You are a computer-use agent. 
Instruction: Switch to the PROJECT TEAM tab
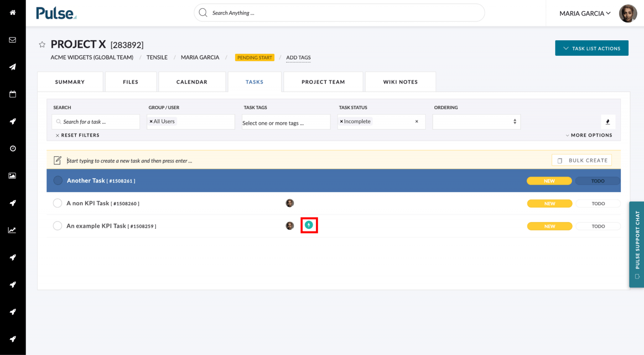(323, 81)
